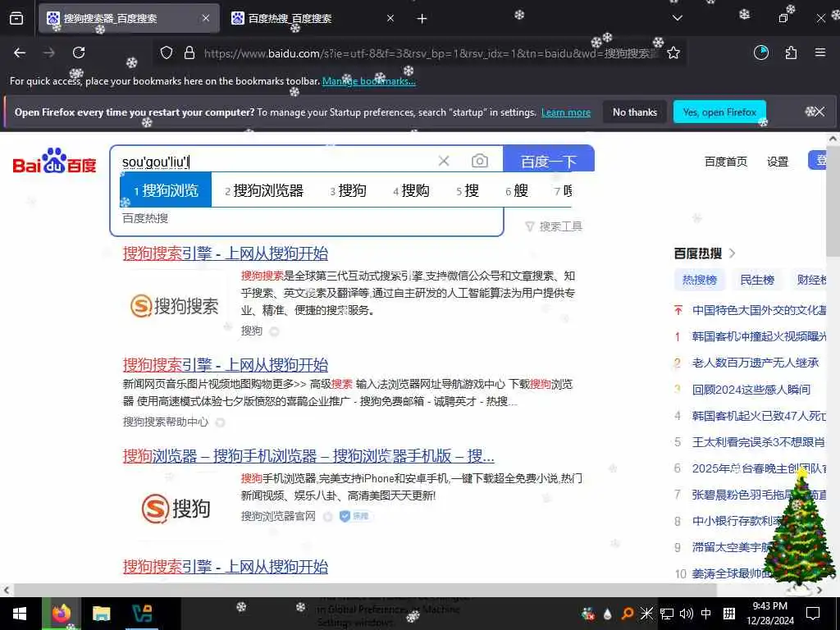840x630 pixels.
Task: Toggle the 中 IME language indicator
Action: point(706,614)
